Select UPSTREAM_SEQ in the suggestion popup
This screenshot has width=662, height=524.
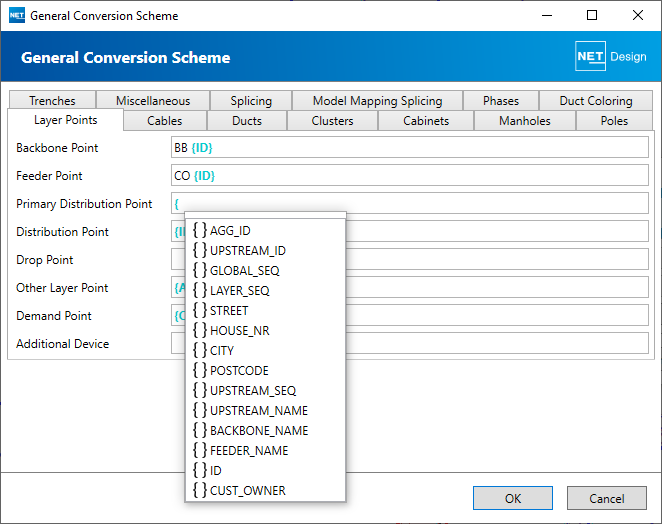click(x=265, y=391)
